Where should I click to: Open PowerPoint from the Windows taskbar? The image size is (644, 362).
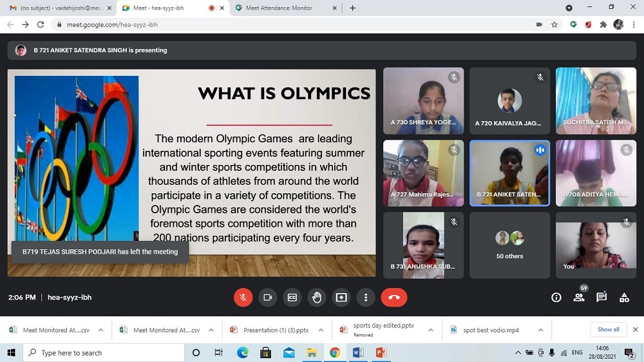point(381,353)
